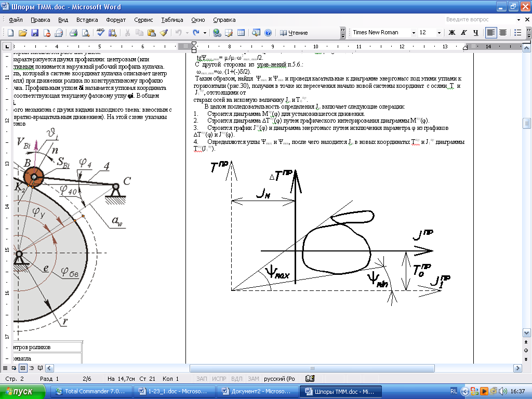Cut selection with the scissors icon
This screenshot has width=532, height=399.
pos(127,33)
